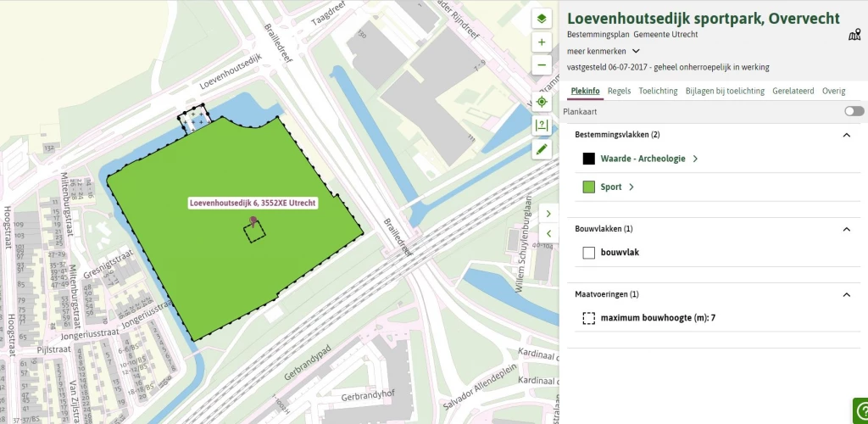868x424 pixels.
Task: Collapse the Maatvoeringen section
Action: tap(845, 295)
